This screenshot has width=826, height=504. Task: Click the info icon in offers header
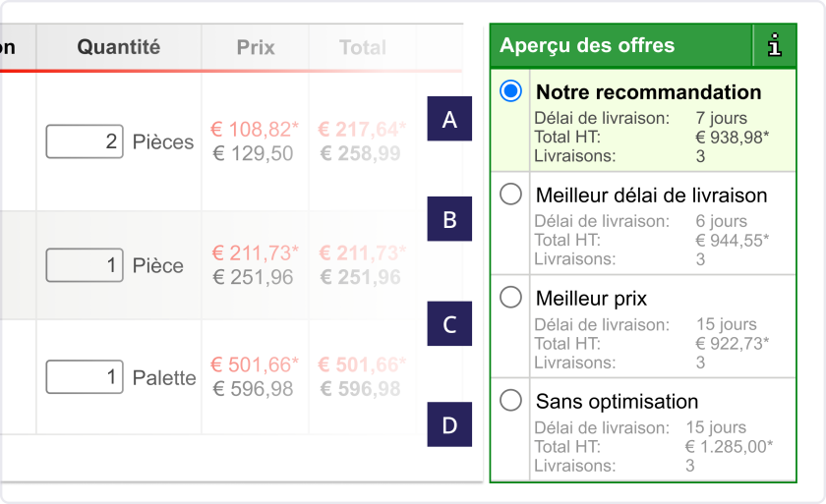point(775,45)
